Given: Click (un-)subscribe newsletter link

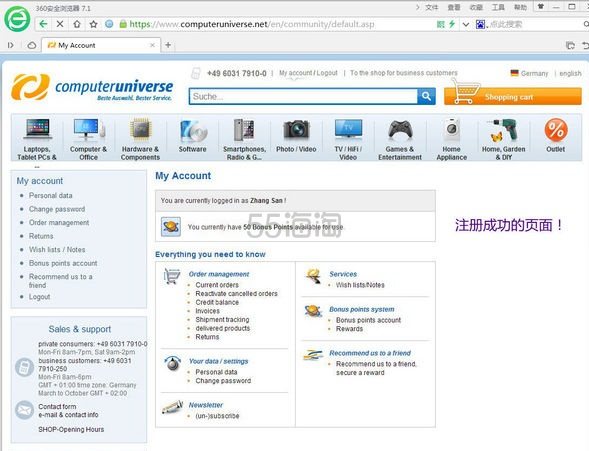Looking at the screenshot, I should coord(217,416).
